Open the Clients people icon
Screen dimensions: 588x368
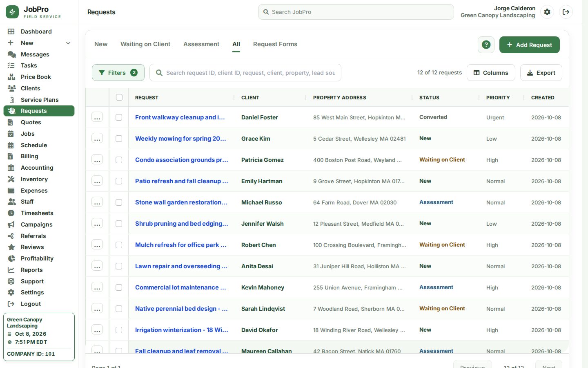[x=11, y=88]
